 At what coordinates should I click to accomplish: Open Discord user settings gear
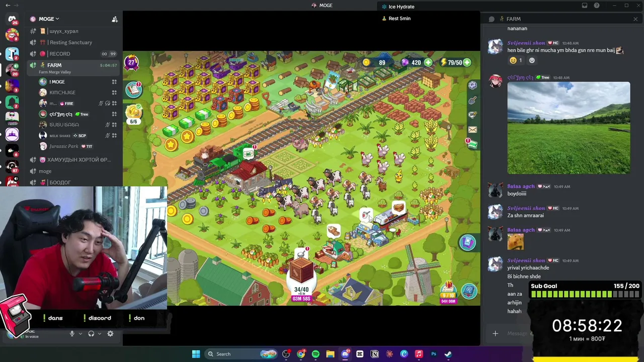(110, 334)
